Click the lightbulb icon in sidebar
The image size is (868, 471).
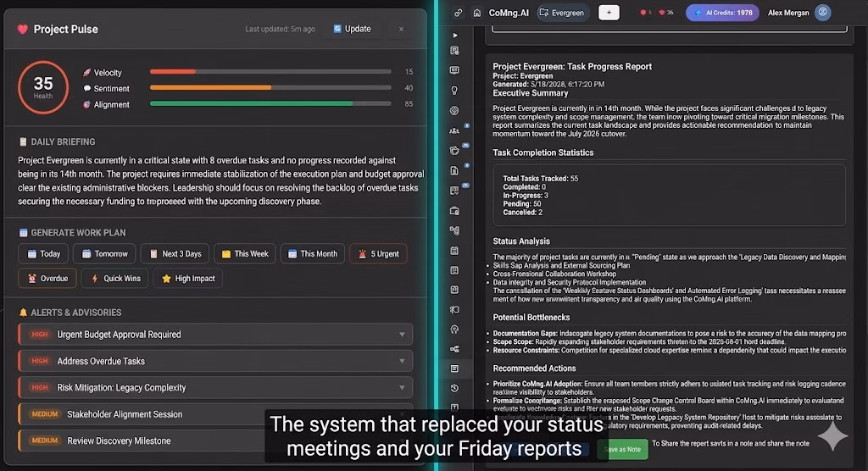tap(454, 90)
